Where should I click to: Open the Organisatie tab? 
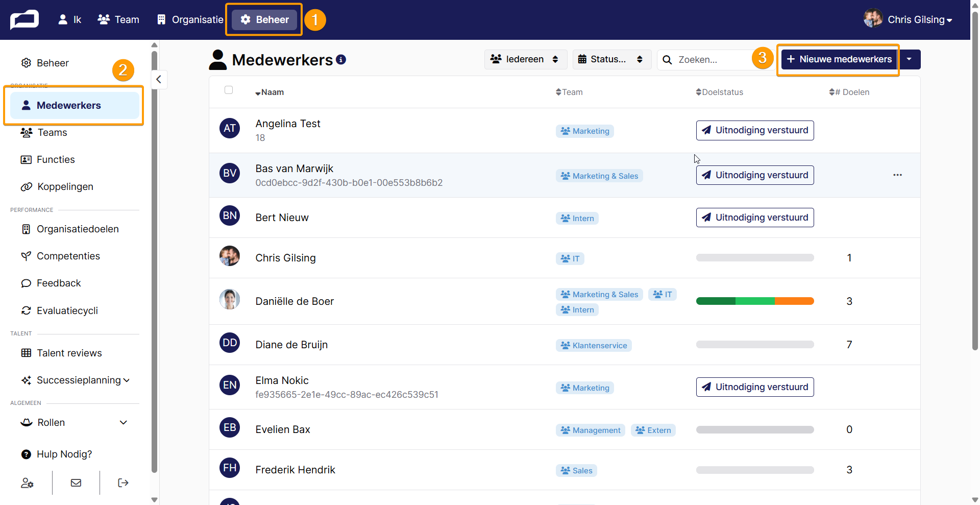[x=190, y=19]
